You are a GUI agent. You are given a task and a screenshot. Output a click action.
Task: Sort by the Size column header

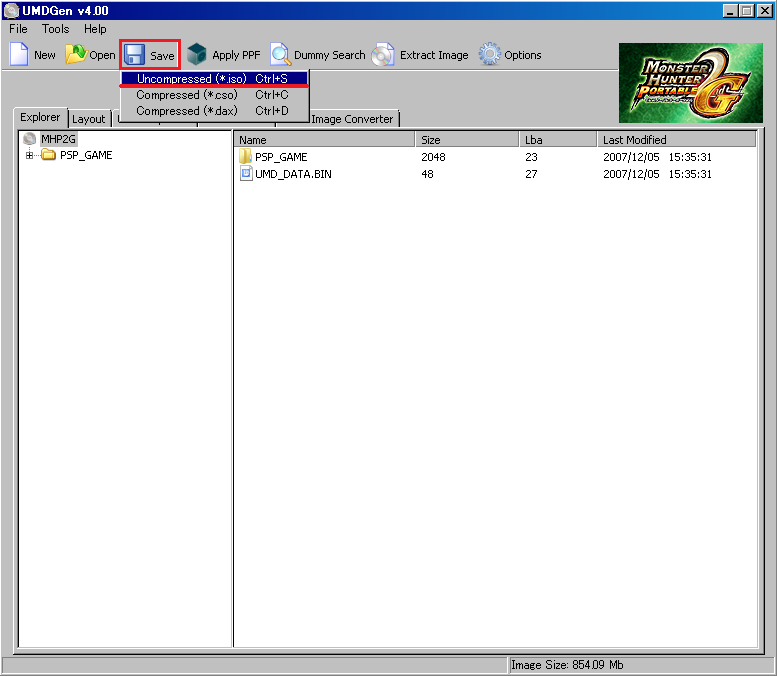pyautogui.click(x=467, y=140)
